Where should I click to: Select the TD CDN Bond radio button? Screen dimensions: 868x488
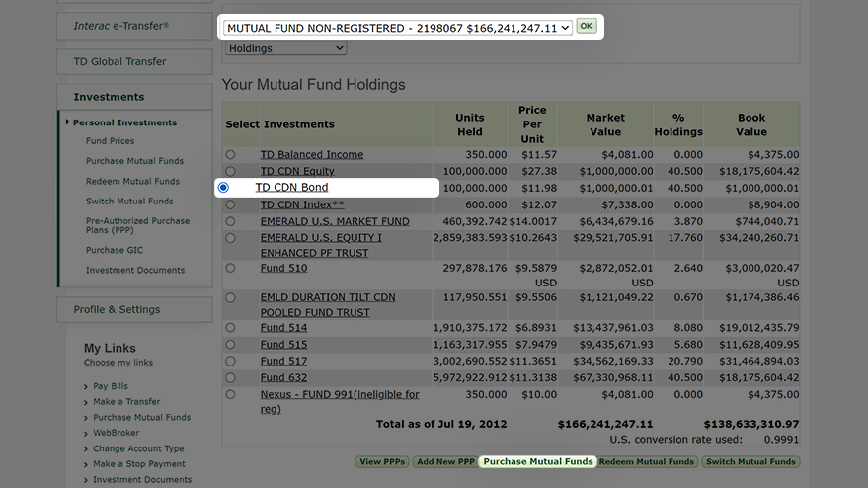[223, 188]
